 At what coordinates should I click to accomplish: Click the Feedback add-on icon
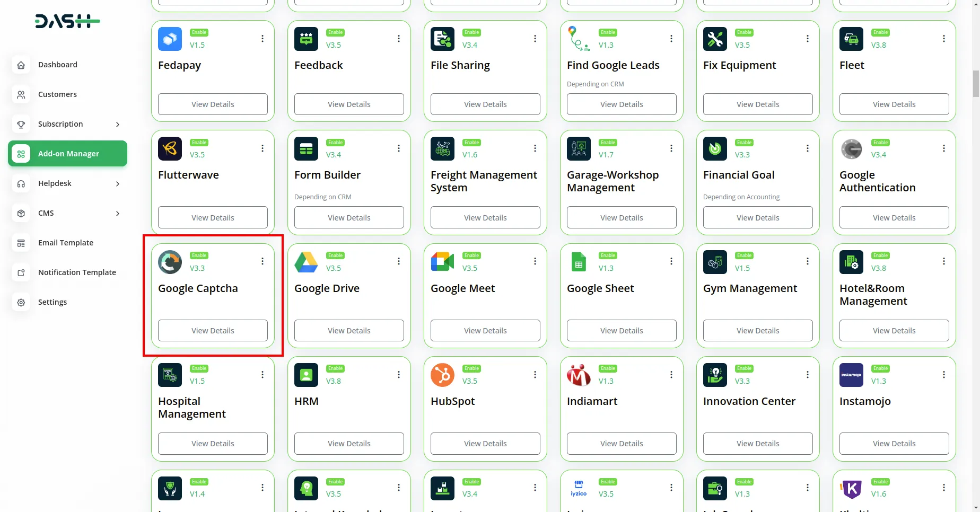click(x=306, y=39)
